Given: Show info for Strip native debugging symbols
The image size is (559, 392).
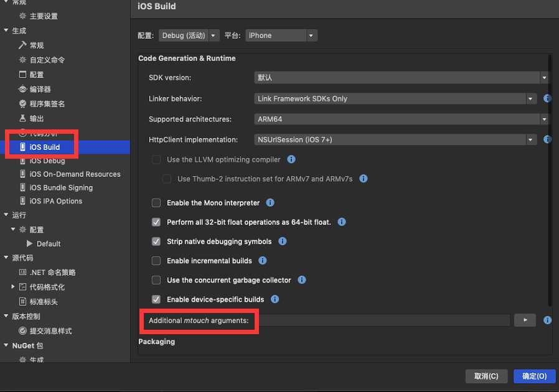Looking at the screenshot, I should (283, 241).
